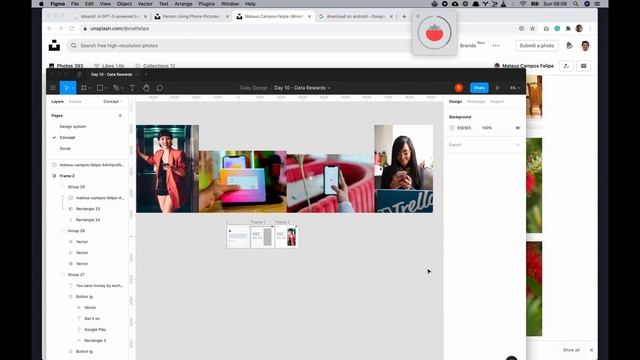Toggle background visibility eye icon
The width and height of the screenshot is (640, 360).
point(518,128)
